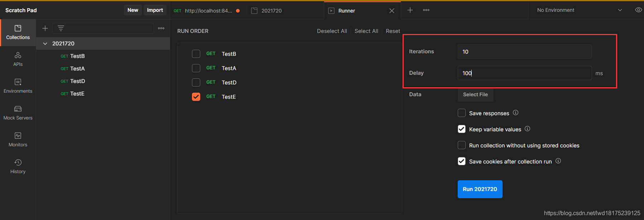Collapse the 2021720 collection
The height and width of the screenshot is (220, 644).
pyautogui.click(x=45, y=44)
